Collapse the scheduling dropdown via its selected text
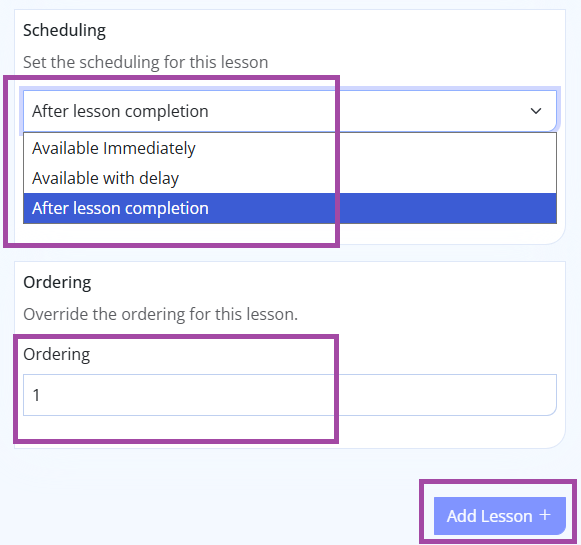Image resolution: width=581 pixels, height=545 pixels. (120, 111)
